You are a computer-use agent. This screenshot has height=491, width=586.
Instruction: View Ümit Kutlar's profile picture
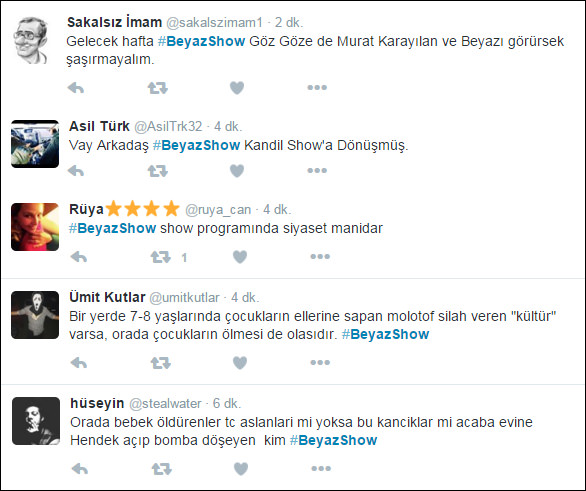(35, 315)
